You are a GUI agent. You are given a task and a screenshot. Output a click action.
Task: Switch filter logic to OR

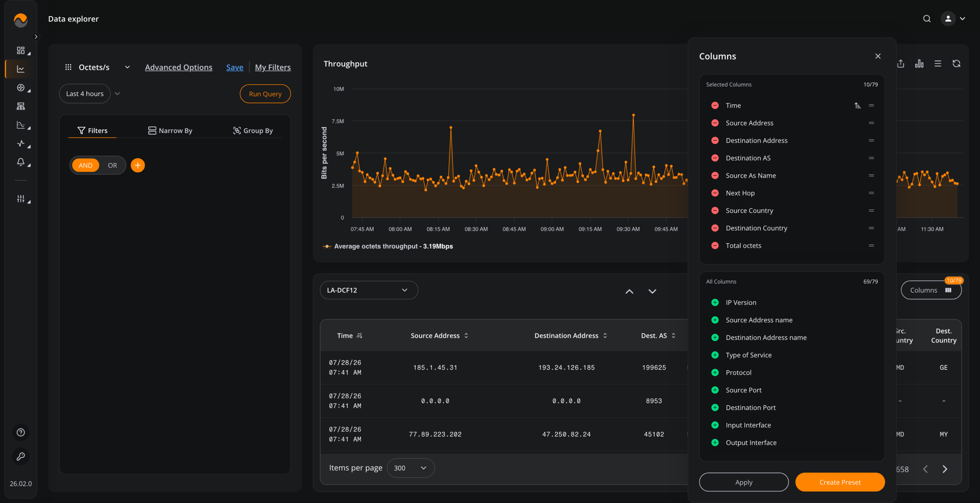112,165
